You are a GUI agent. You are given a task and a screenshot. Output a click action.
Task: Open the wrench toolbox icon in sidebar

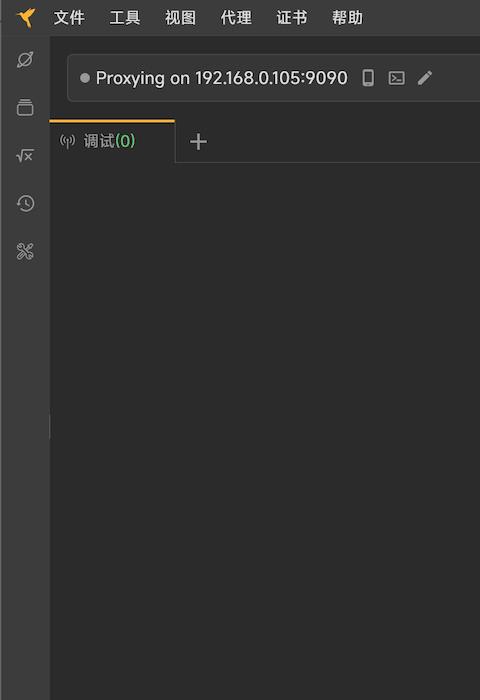point(25,251)
